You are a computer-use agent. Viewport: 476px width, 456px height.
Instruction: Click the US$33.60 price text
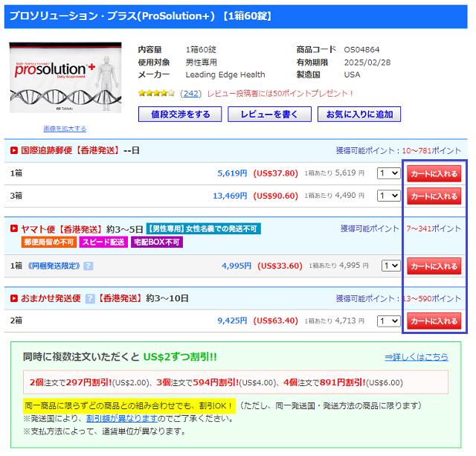tap(280, 266)
